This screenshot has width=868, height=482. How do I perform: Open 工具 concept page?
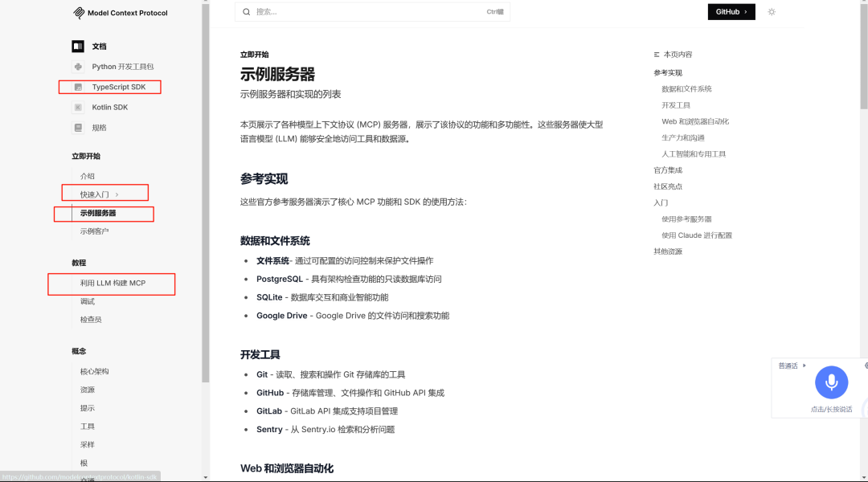(x=88, y=426)
